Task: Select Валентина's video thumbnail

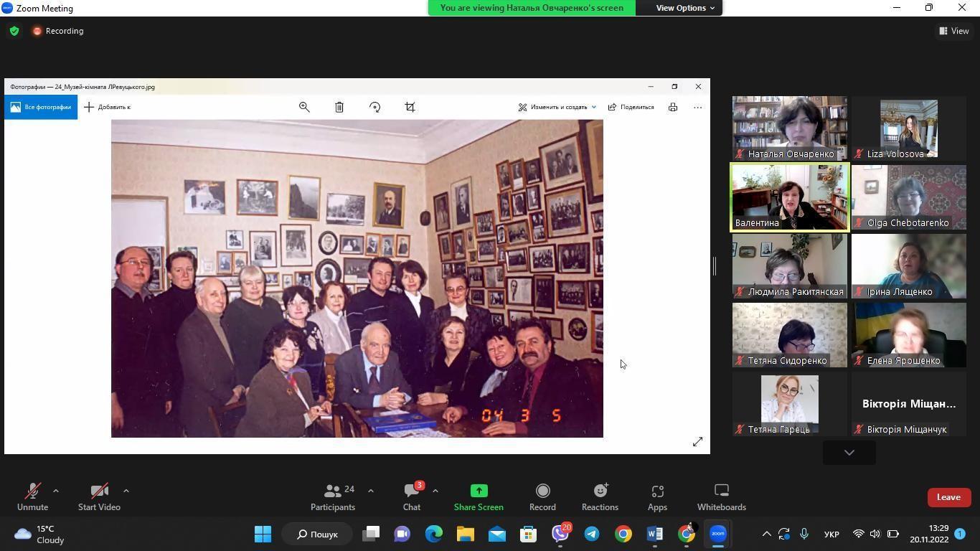Action: (x=789, y=197)
